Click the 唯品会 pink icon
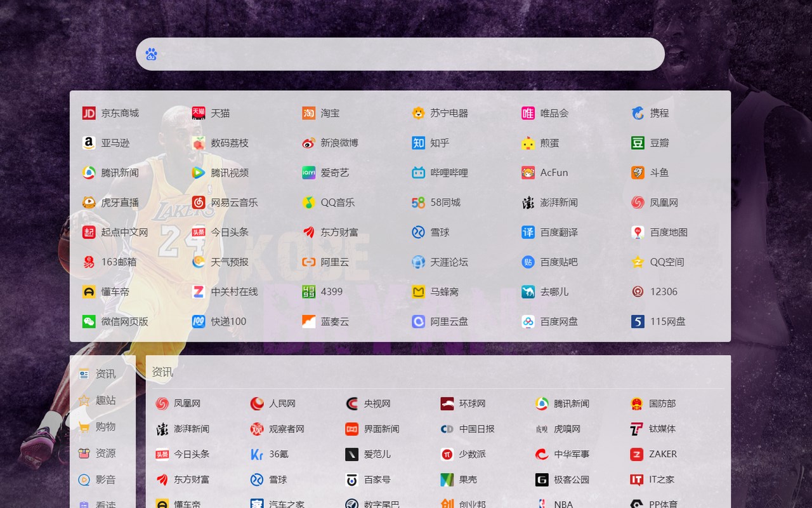 (528, 113)
